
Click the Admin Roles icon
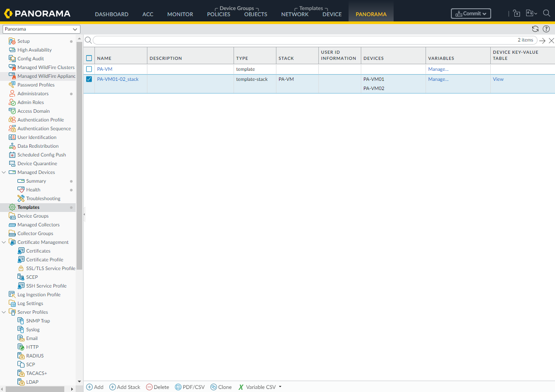click(12, 102)
